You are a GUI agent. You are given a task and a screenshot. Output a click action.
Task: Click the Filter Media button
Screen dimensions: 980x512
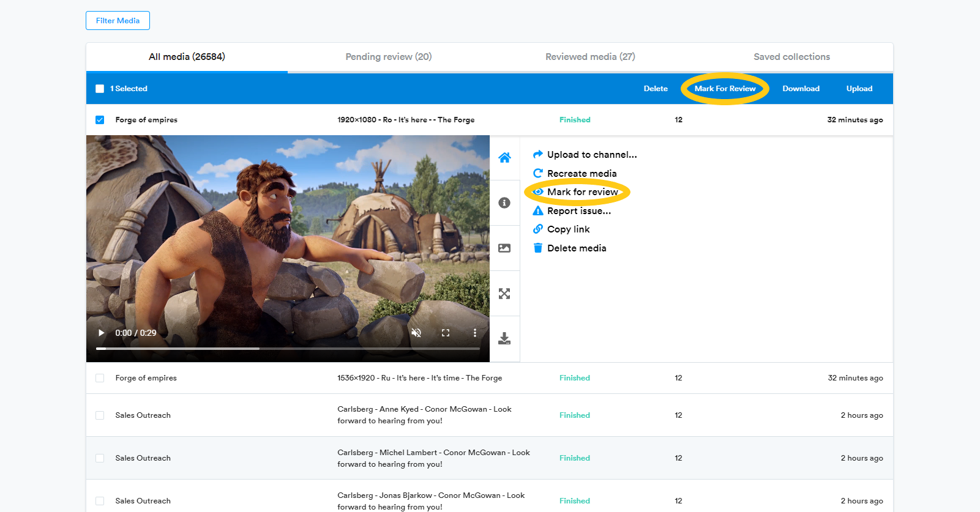tap(118, 21)
